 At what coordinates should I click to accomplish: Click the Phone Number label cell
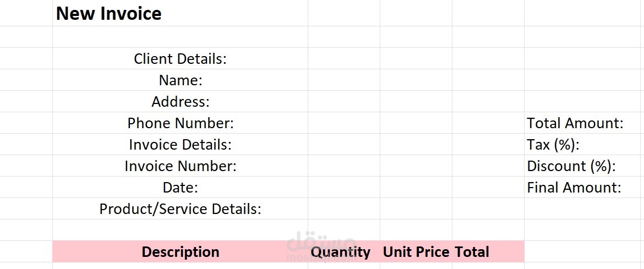(x=181, y=123)
